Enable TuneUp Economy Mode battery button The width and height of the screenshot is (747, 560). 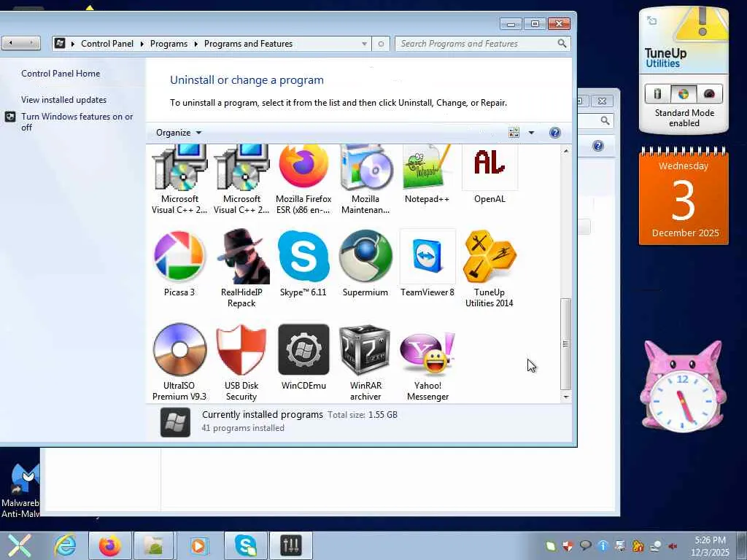click(657, 94)
